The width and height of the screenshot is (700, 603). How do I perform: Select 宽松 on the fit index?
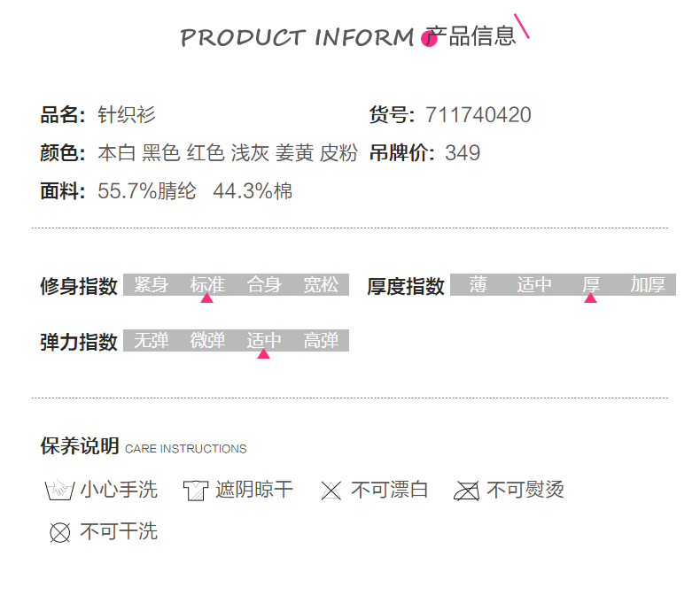[321, 285]
